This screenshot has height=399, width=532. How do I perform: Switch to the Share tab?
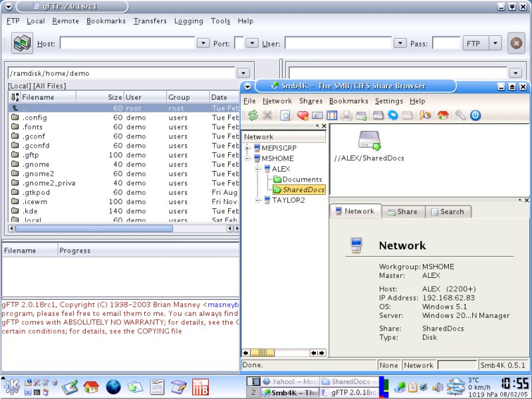click(x=402, y=211)
